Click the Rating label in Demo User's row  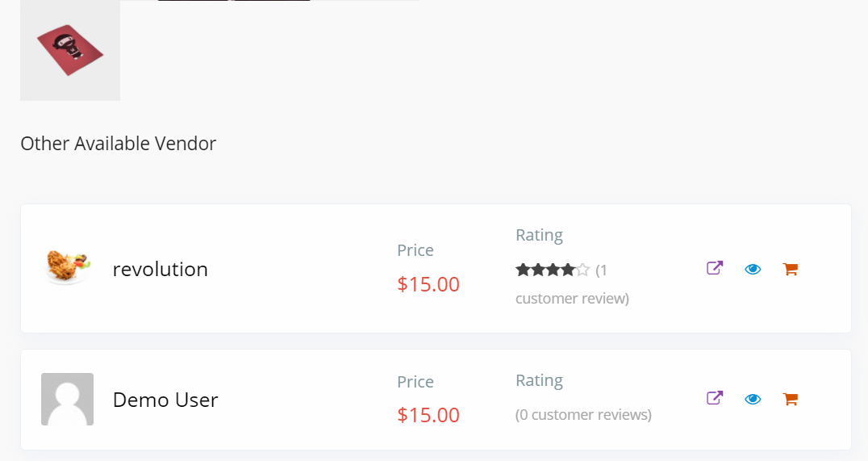539,380
